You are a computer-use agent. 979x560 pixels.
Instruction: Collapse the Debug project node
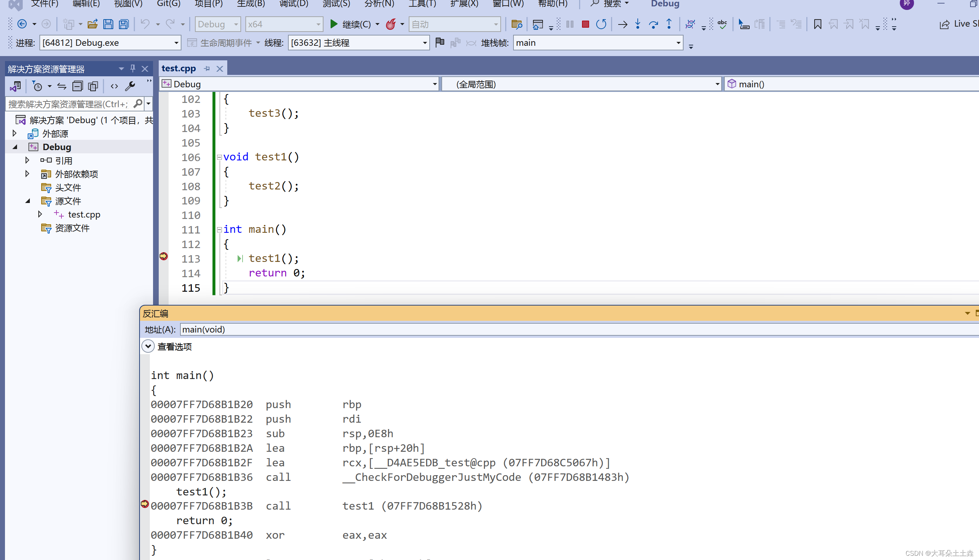click(15, 147)
